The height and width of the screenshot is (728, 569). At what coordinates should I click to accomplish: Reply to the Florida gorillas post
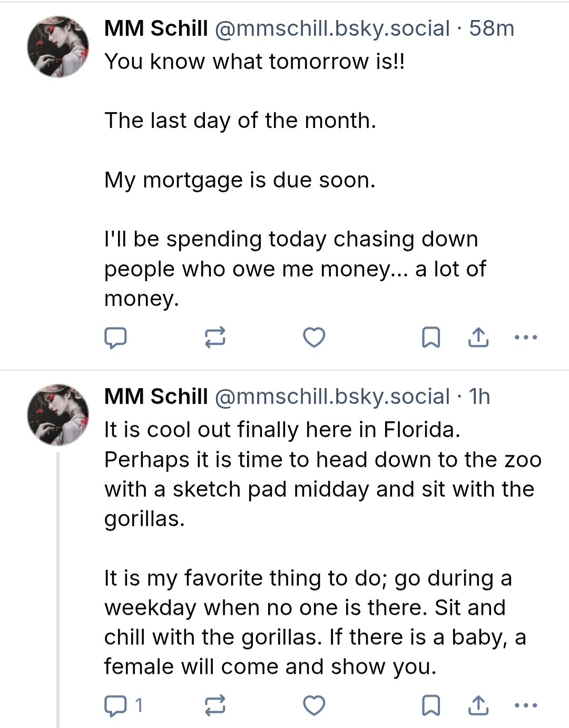[x=116, y=705]
